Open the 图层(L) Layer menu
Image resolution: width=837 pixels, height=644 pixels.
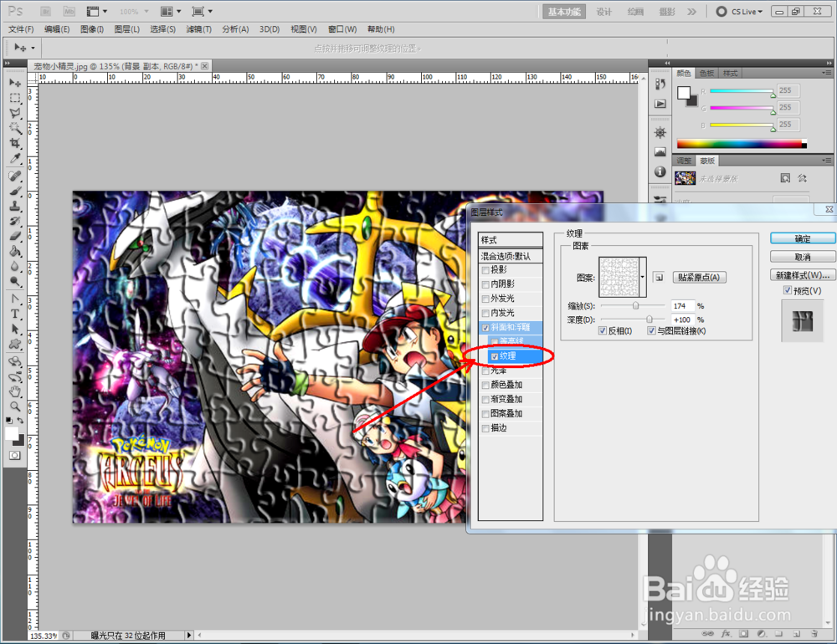pyautogui.click(x=126, y=28)
